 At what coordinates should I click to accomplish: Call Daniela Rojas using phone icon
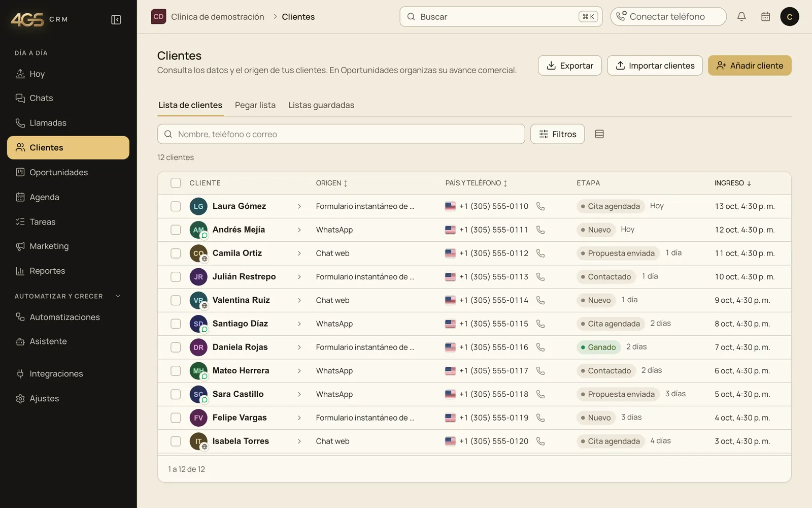(x=540, y=347)
